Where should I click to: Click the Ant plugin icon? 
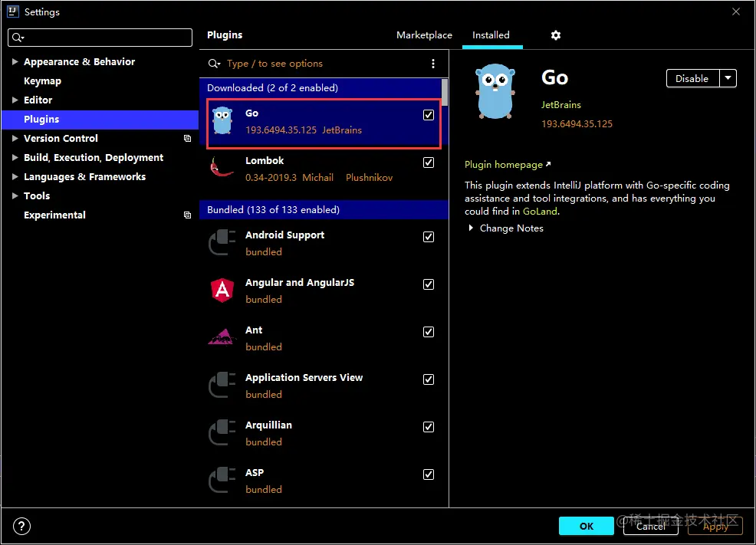(x=222, y=337)
